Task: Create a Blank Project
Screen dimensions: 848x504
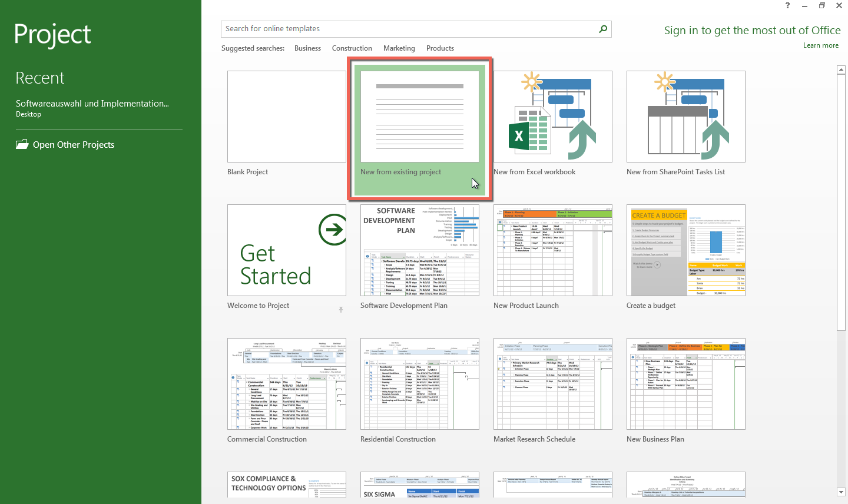Action: point(286,116)
